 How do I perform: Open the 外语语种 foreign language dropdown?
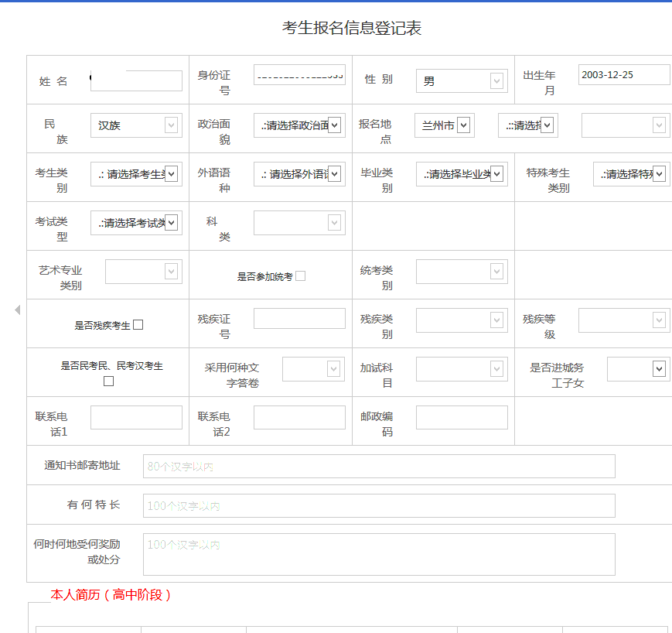coord(299,173)
